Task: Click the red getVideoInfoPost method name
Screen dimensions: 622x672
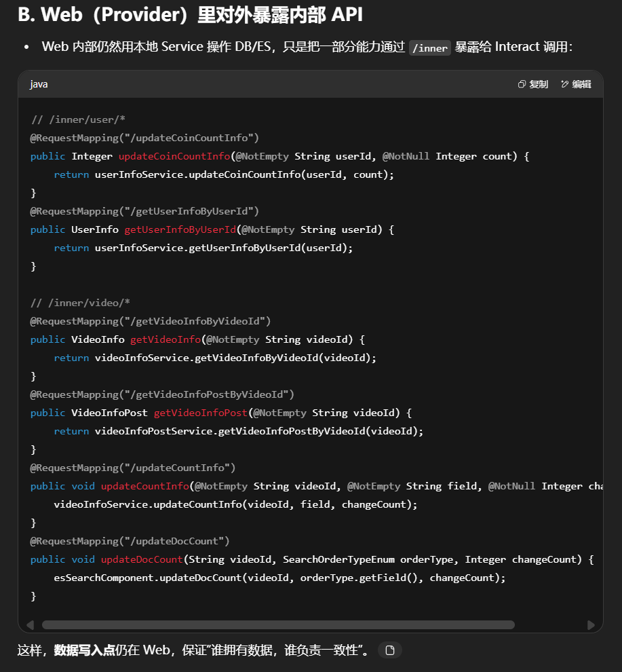Action: (201, 413)
